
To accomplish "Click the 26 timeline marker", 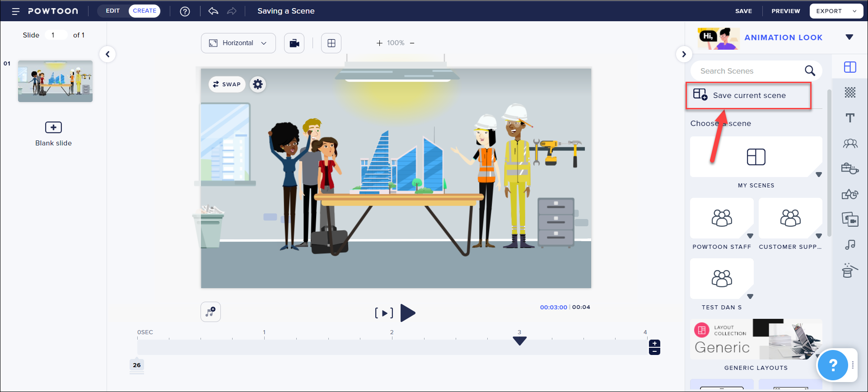I will click(137, 365).
